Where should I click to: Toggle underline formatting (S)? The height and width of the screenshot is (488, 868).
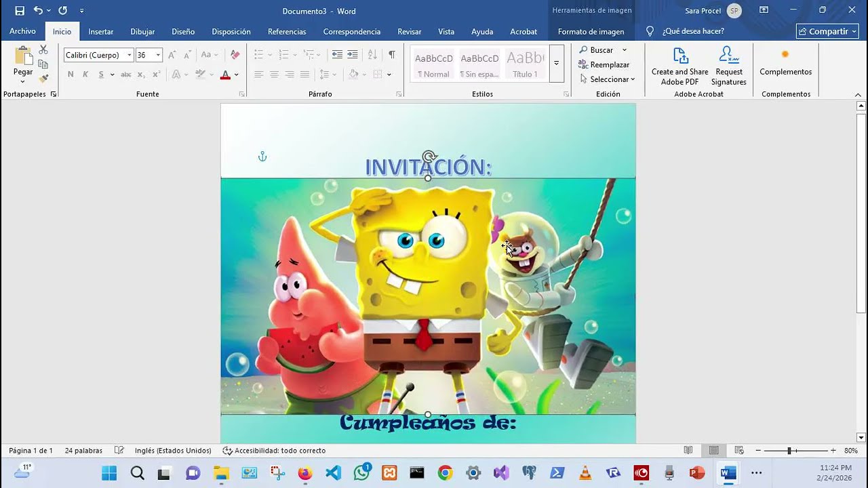[101, 75]
